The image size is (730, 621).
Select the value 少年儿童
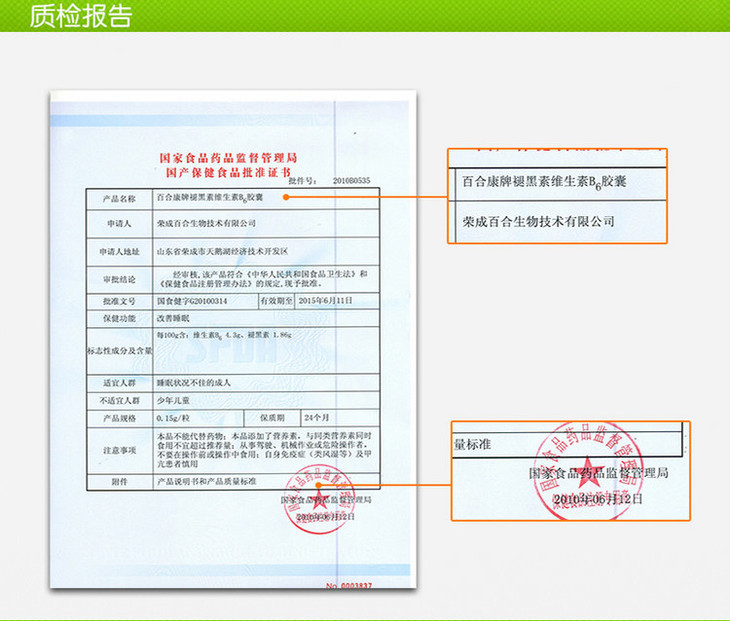173,400
